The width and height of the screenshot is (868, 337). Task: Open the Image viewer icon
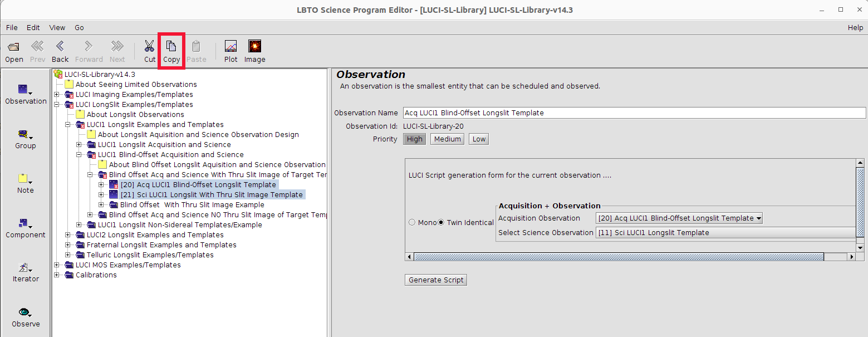point(254,47)
